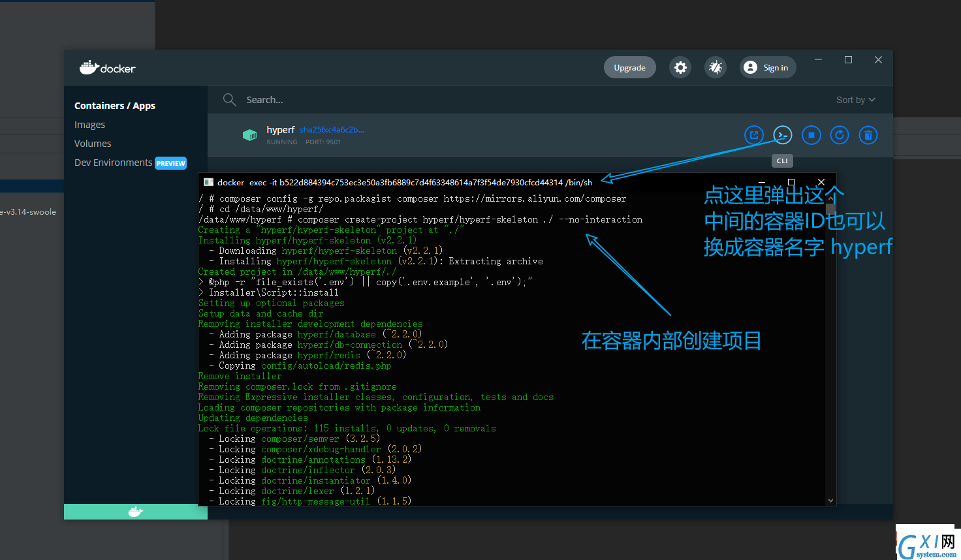Click the terminal window title icon
This screenshot has width=961, height=560.
coord(208,182)
